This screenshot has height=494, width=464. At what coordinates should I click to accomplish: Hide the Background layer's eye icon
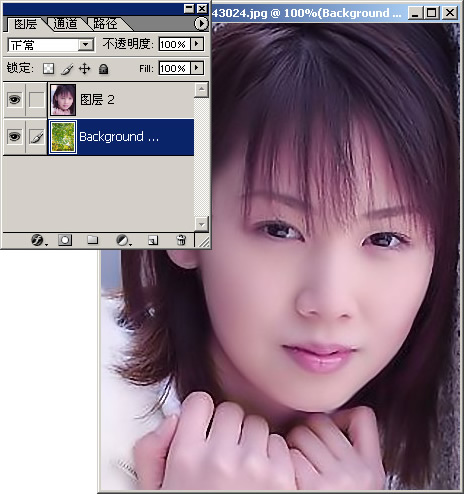pos(14,136)
